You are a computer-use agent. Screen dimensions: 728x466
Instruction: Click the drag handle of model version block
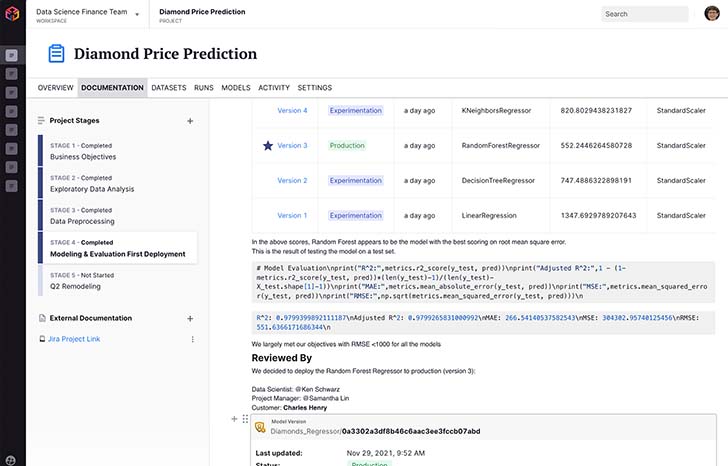point(245,419)
